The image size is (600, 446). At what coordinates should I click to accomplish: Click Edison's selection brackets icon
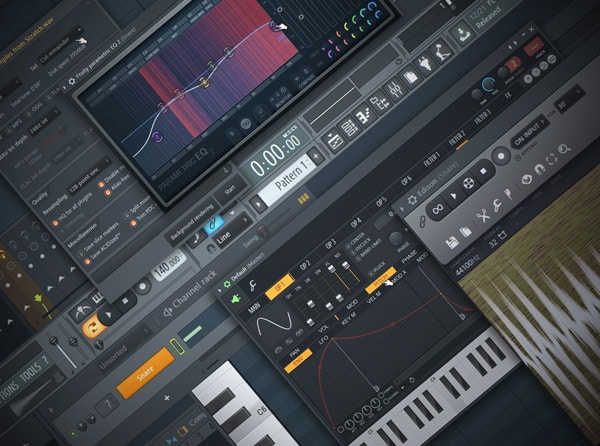point(551,159)
